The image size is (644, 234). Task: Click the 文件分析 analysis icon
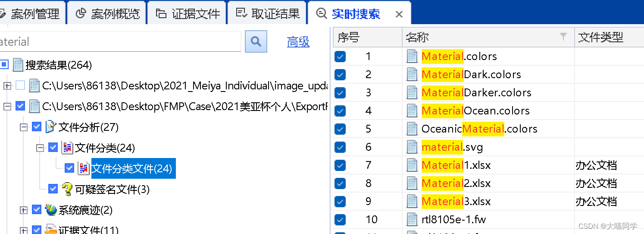(51, 127)
